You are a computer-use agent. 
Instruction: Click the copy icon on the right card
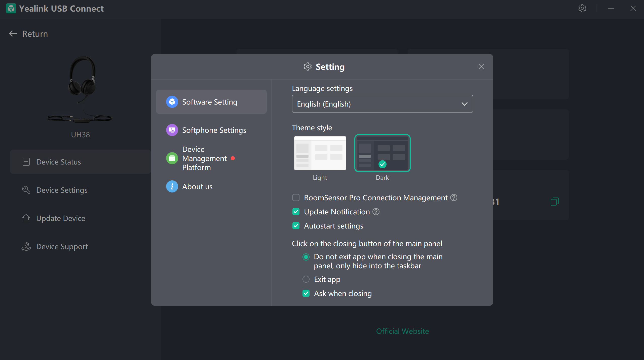coord(554,202)
